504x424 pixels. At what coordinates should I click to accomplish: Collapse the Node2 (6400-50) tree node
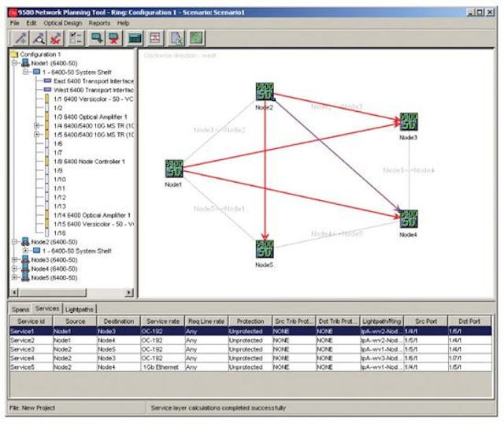pyautogui.click(x=14, y=242)
